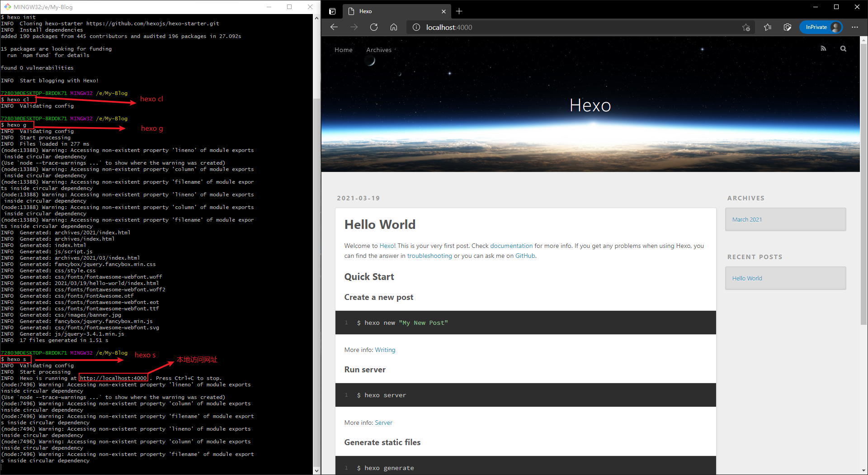Open the documentation link
Screen dimensions: 868x475
coord(511,246)
